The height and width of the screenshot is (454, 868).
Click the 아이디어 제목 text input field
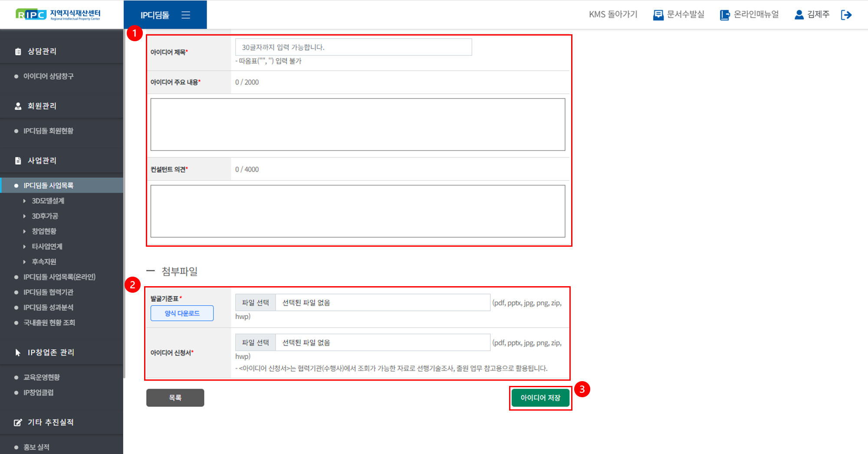tap(353, 47)
